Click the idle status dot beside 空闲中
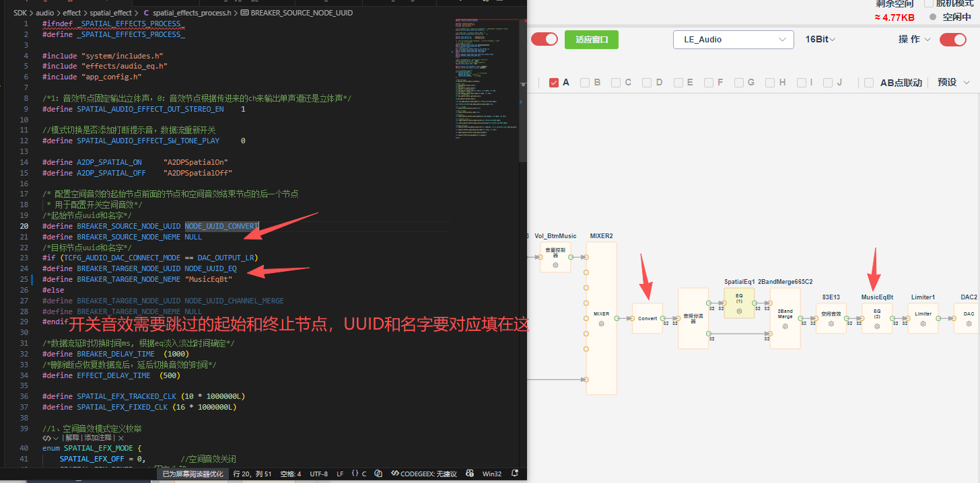The width and height of the screenshot is (980, 483). pos(932,17)
